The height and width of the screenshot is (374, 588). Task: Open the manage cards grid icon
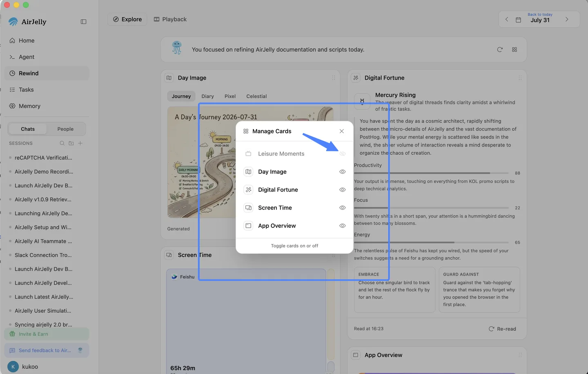coord(514,49)
